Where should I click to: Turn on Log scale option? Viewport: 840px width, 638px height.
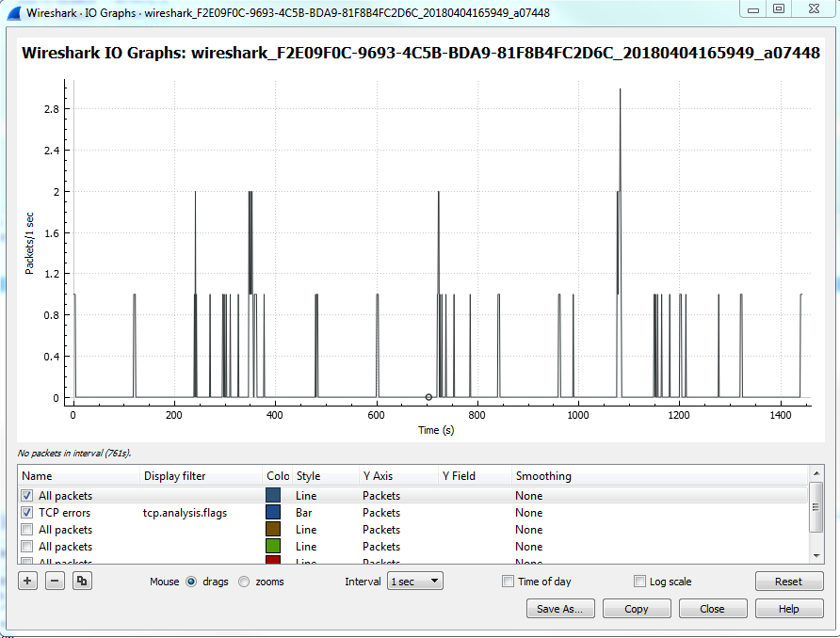(x=640, y=582)
